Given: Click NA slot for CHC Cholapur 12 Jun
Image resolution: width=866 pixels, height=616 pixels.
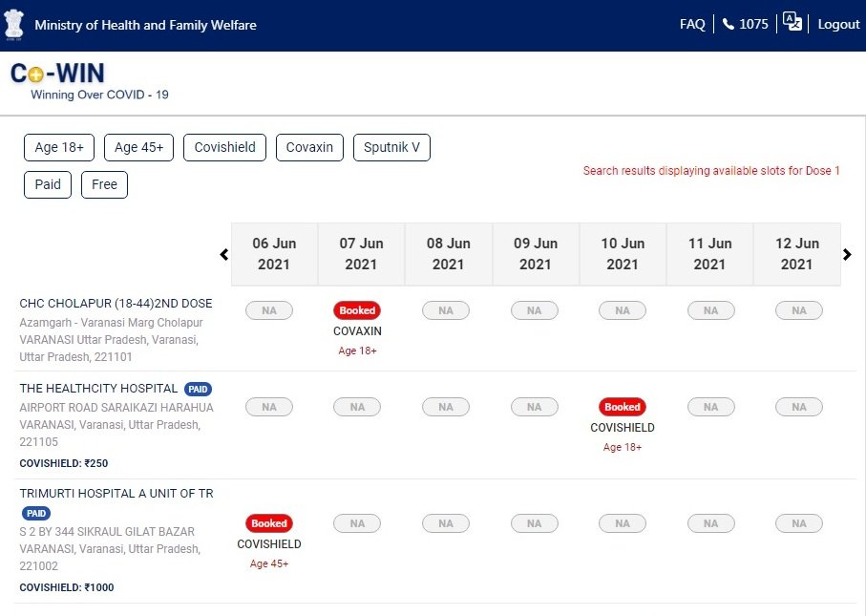Looking at the screenshot, I should pyautogui.click(x=799, y=310).
